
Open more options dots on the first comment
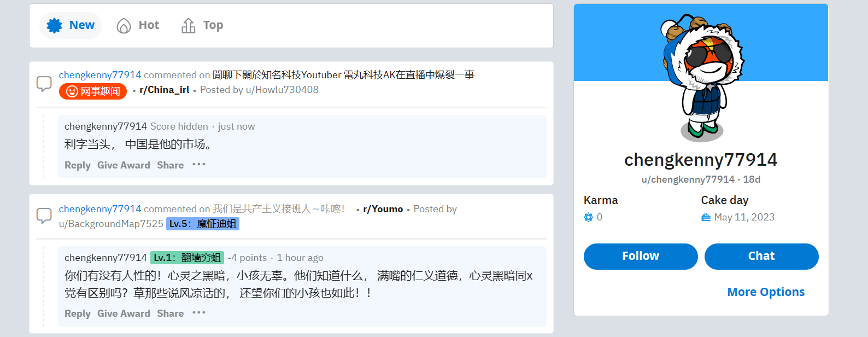pos(199,165)
